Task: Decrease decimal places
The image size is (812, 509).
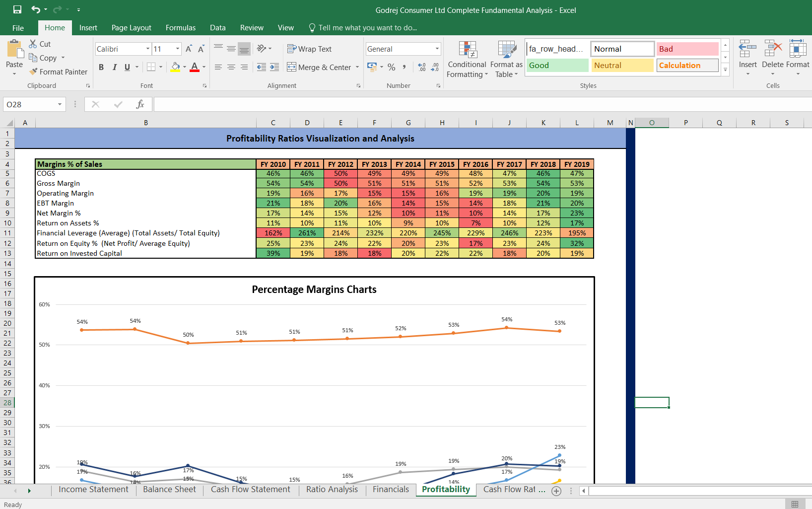Action: coord(435,67)
